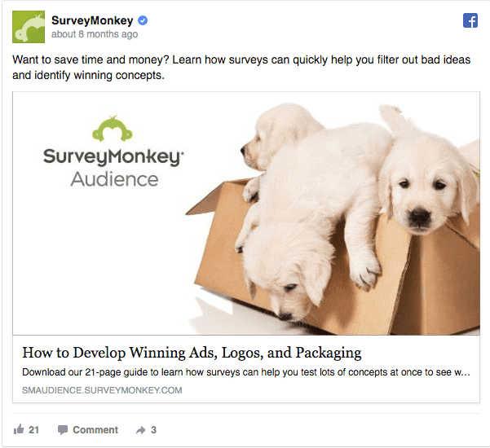This screenshot has width=490, height=448.
Task: Click the green monkey logo in the ad image
Action: [113, 129]
